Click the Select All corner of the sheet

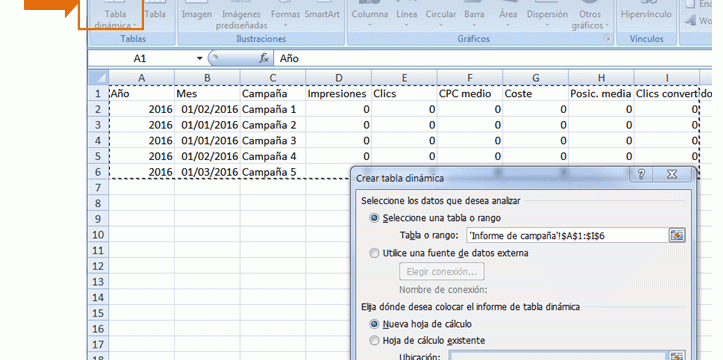click(98, 78)
